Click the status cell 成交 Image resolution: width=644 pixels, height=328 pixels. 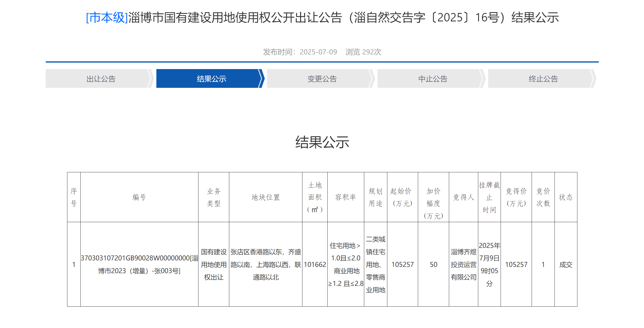566,264
